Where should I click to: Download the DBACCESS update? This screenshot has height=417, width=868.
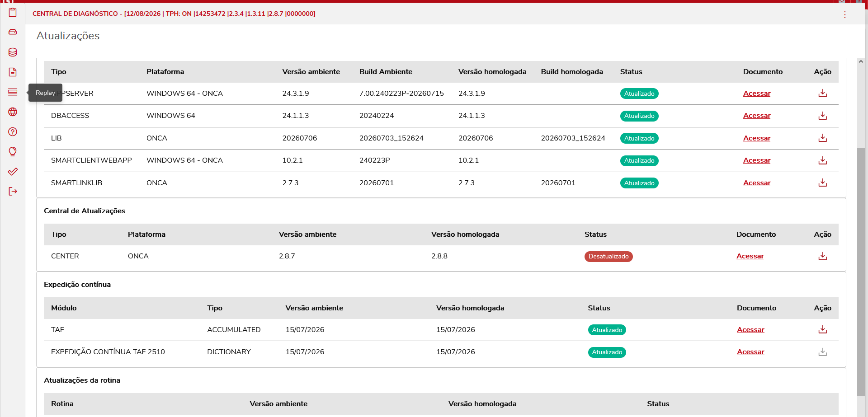[822, 116]
